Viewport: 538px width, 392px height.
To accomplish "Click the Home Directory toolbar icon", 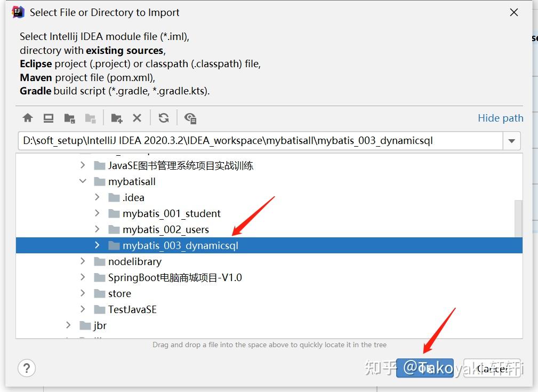I will 28,118.
